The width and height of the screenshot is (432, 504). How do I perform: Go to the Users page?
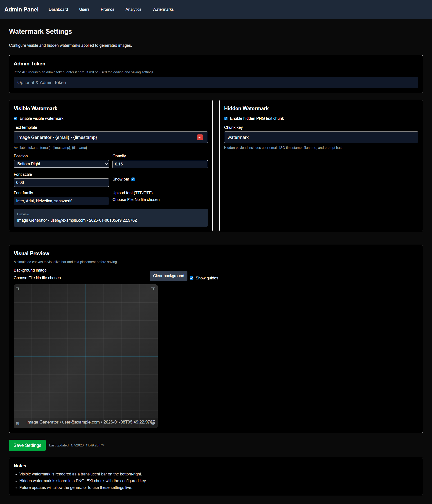click(x=84, y=9)
